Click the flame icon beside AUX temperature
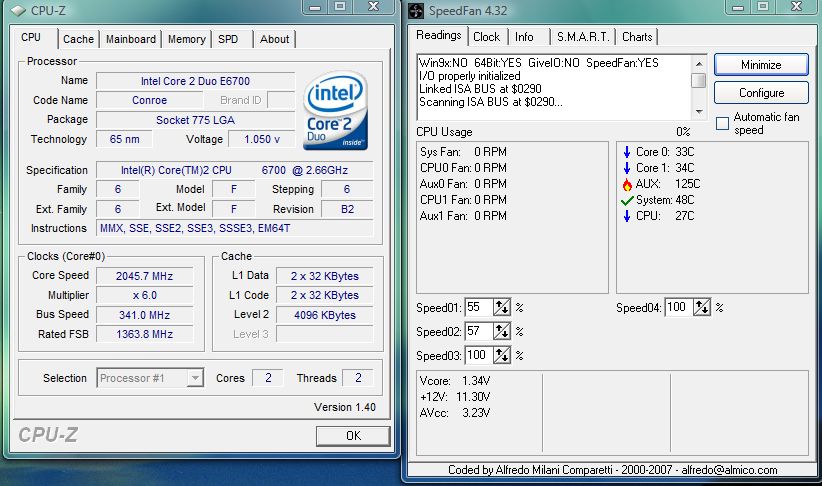 coord(626,184)
